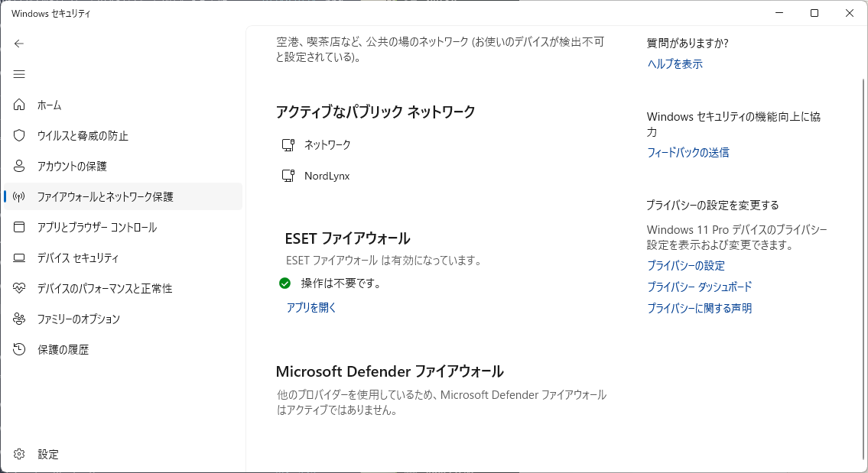Click the ネットワーク active network entry
This screenshot has width=868, height=473.
[327, 144]
